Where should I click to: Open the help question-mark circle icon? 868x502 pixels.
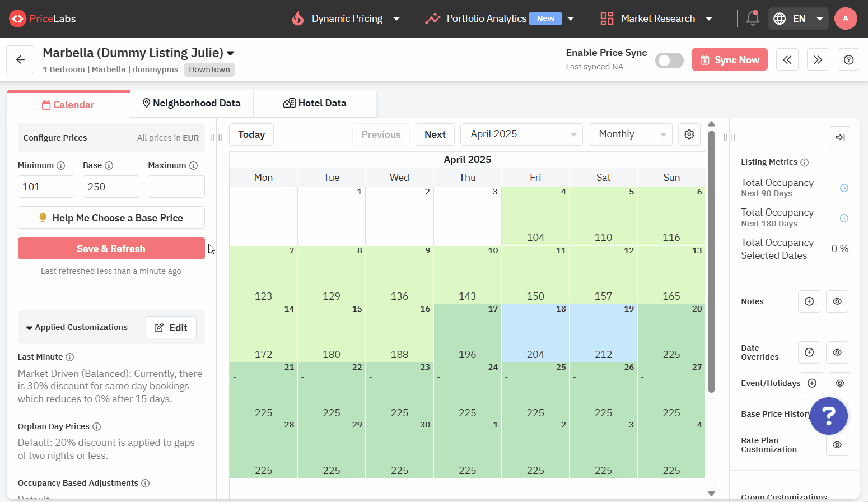tap(848, 59)
